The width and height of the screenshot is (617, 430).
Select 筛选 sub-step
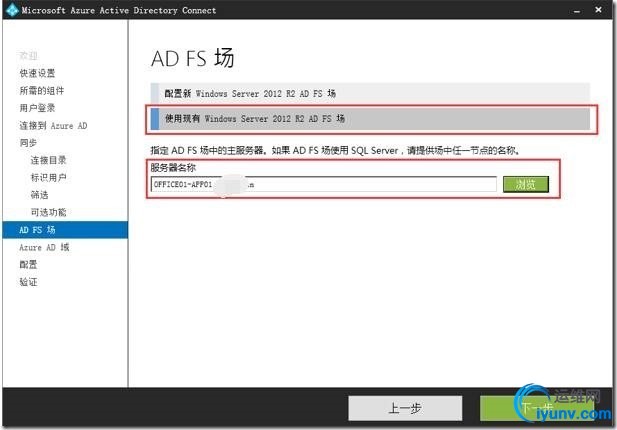(39, 195)
